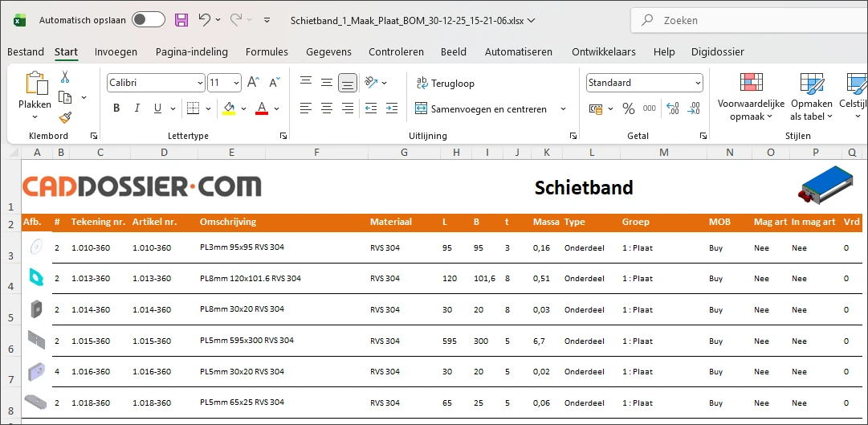Toggle the Automatisch opslaan switch
The image size is (868, 425).
(x=149, y=20)
